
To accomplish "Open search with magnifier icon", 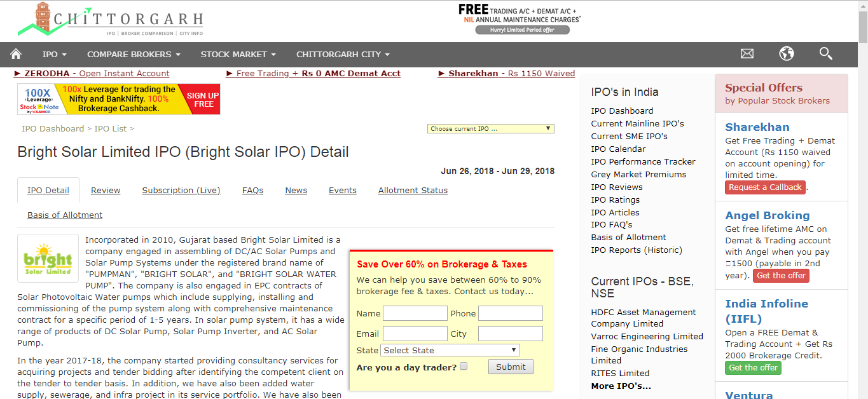I will (x=826, y=54).
